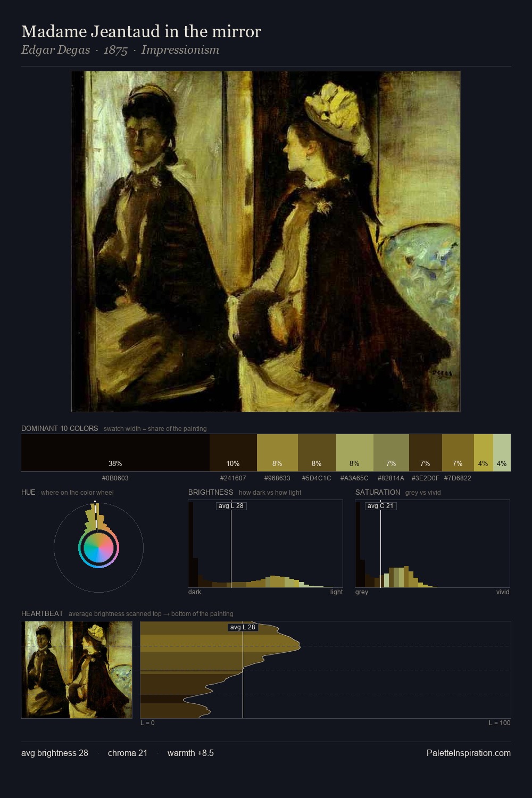
Task: Select the 8% swatch #A3A65C
Action: pyautogui.click(x=355, y=453)
